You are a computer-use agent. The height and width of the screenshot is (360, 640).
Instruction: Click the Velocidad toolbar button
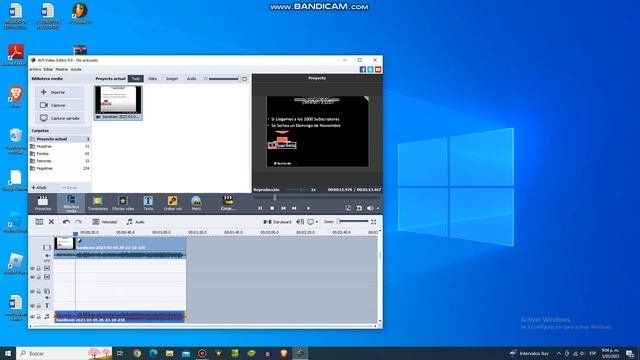pos(105,222)
